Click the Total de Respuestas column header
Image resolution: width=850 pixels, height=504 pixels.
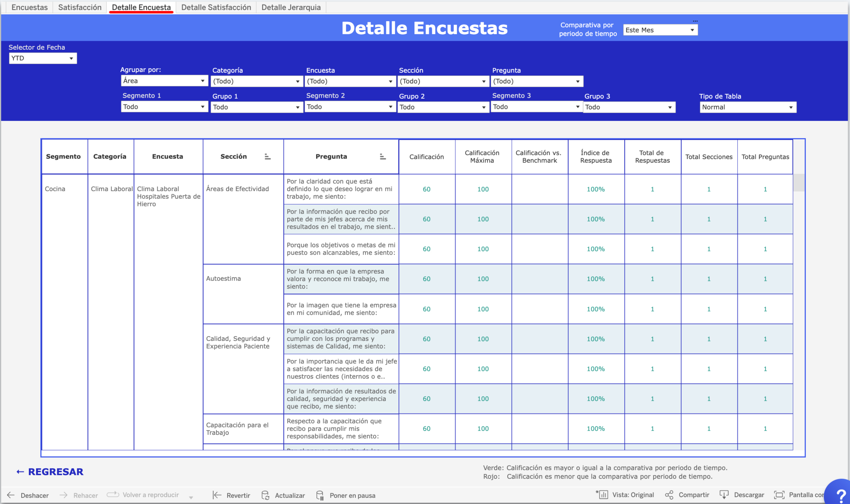tap(652, 157)
